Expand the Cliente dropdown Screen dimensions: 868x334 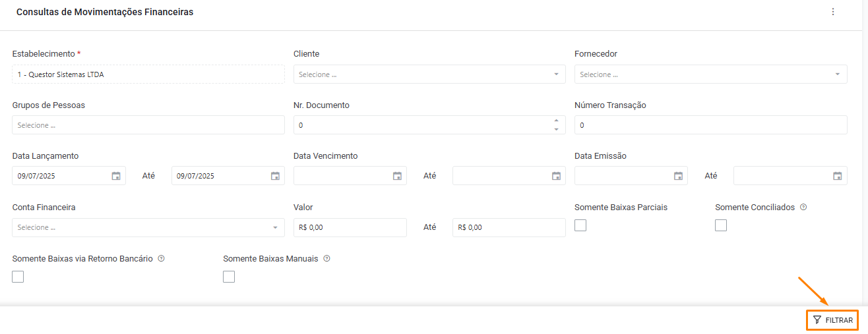429,74
